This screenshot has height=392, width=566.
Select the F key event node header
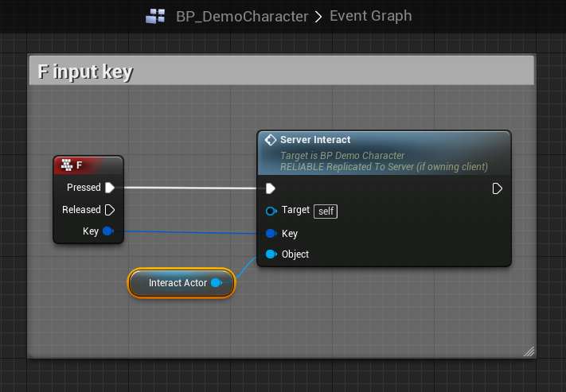pyautogui.click(x=94, y=165)
